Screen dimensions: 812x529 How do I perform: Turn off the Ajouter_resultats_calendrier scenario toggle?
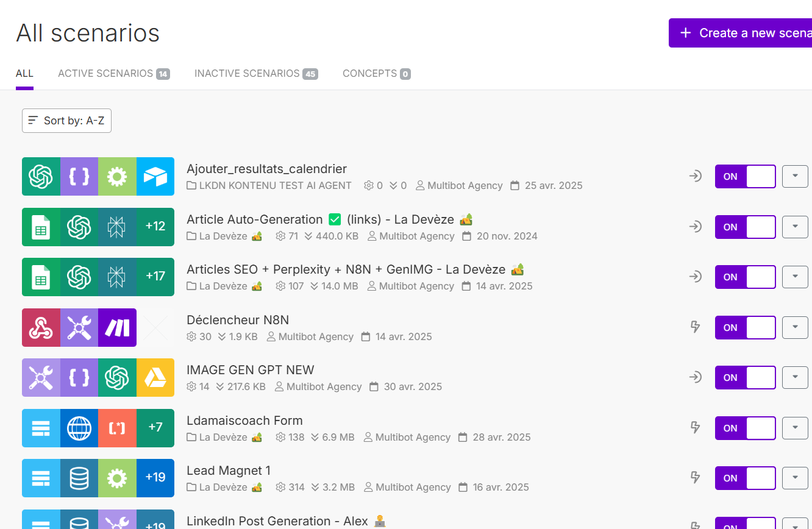(745, 177)
